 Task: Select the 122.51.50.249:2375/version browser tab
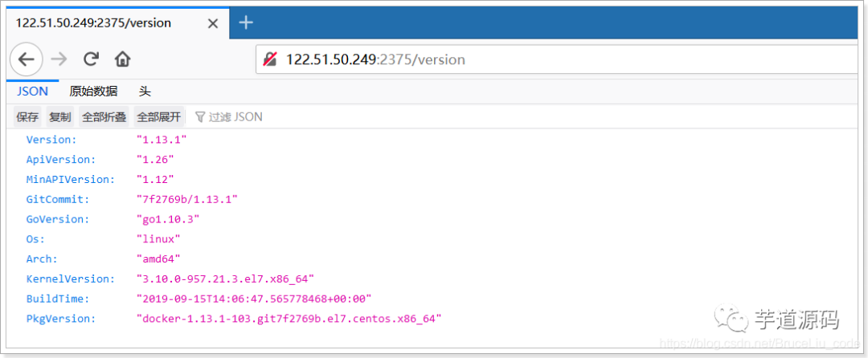[117, 23]
